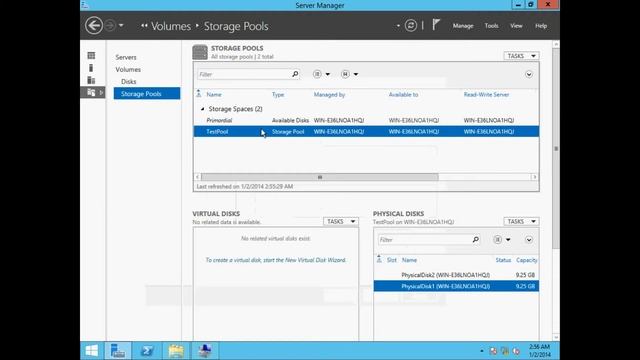
Task: Click Storage Pools filter field
Action: [244, 74]
